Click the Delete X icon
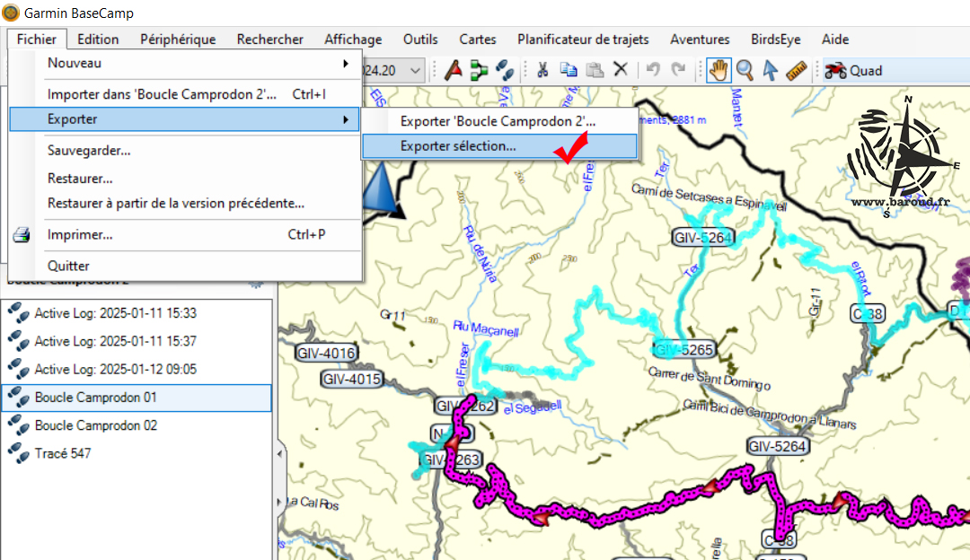This screenshot has height=560, width=970. [x=621, y=70]
